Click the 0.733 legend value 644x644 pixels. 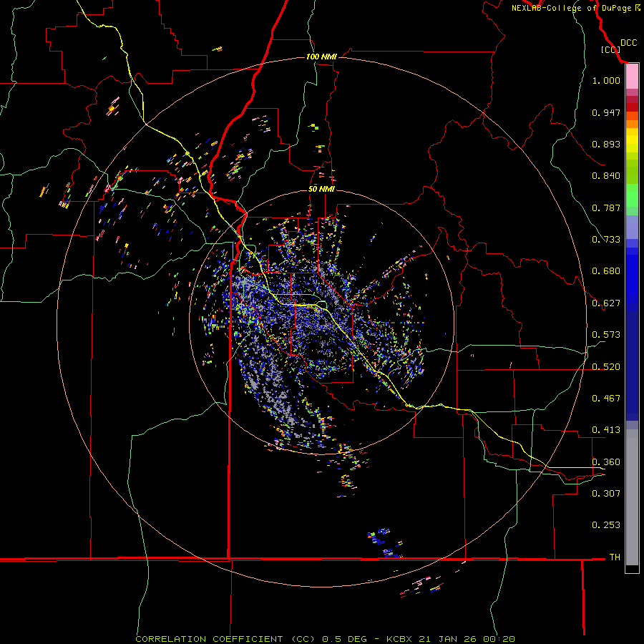pyautogui.click(x=606, y=240)
